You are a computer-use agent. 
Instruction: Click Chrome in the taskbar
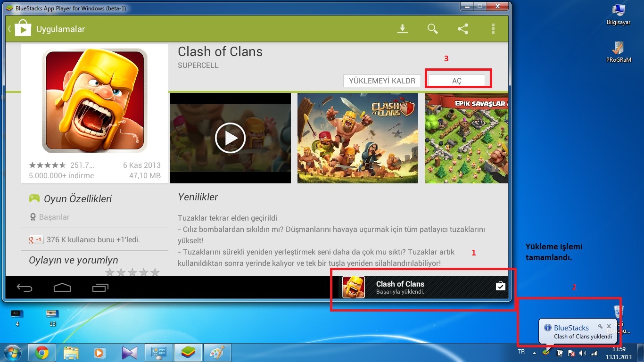(x=42, y=353)
